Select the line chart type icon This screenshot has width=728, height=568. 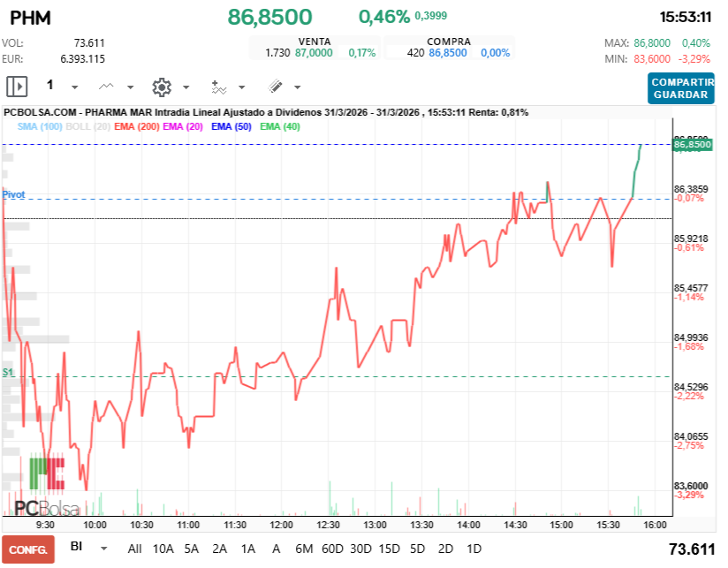tap(106, 87)
